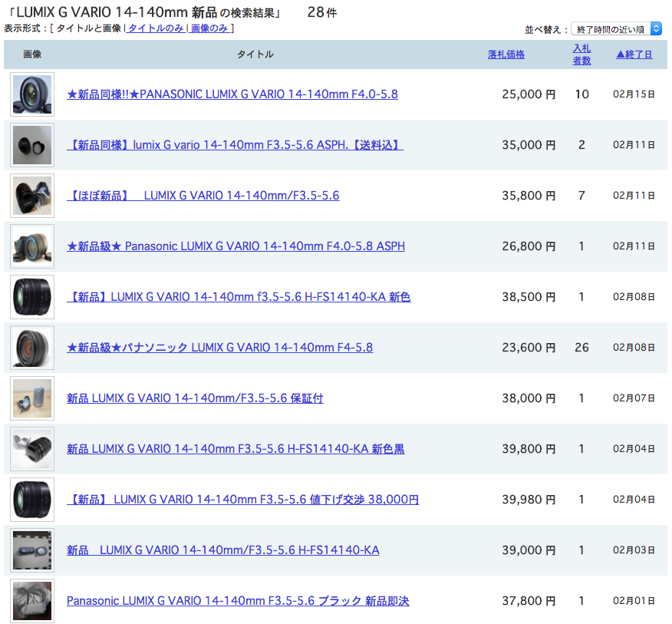Sort results by ▲終了日 column header
Screen dimensions: 672x624
tap(634, 54)
